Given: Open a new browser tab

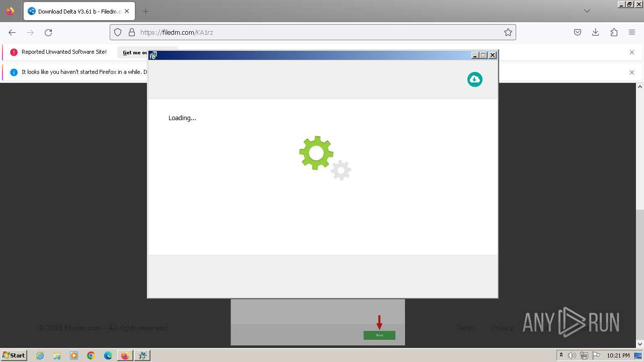Looking at the screenshot, I should (145, 11).
